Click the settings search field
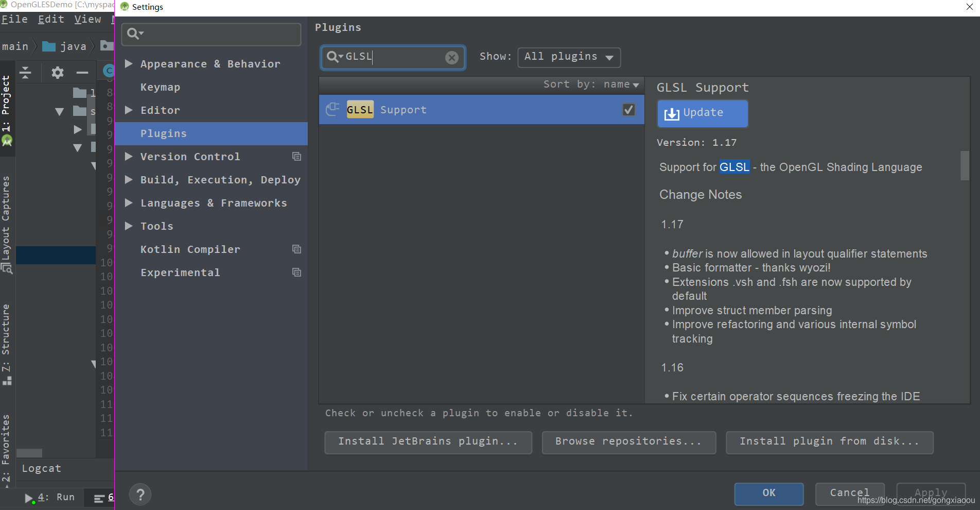This screenshot has height=510, width=980. click(x=211, y=35)
